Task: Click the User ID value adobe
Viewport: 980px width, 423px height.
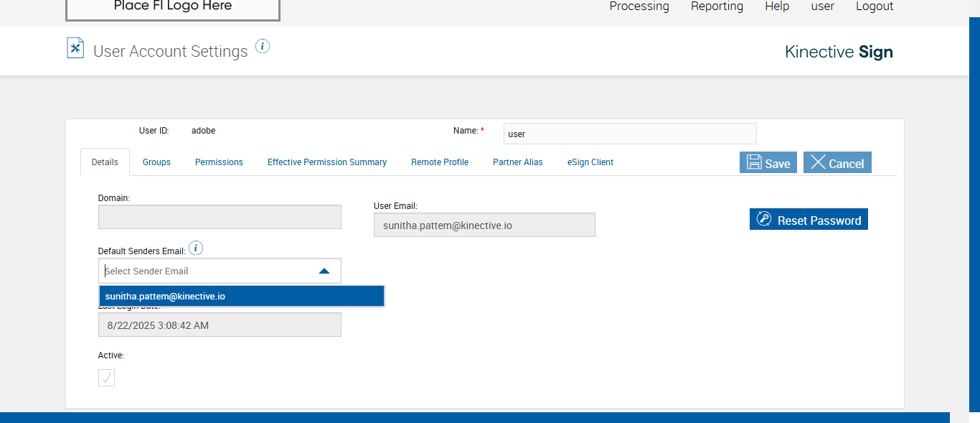Action: pyautogui.click(x=203, y=131)
